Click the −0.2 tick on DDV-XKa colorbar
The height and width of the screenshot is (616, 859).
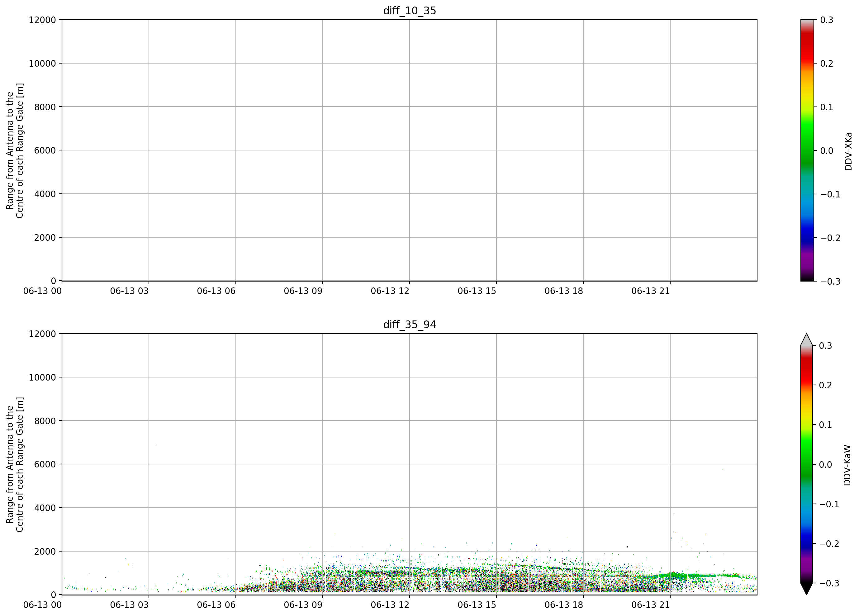[830, 238]
